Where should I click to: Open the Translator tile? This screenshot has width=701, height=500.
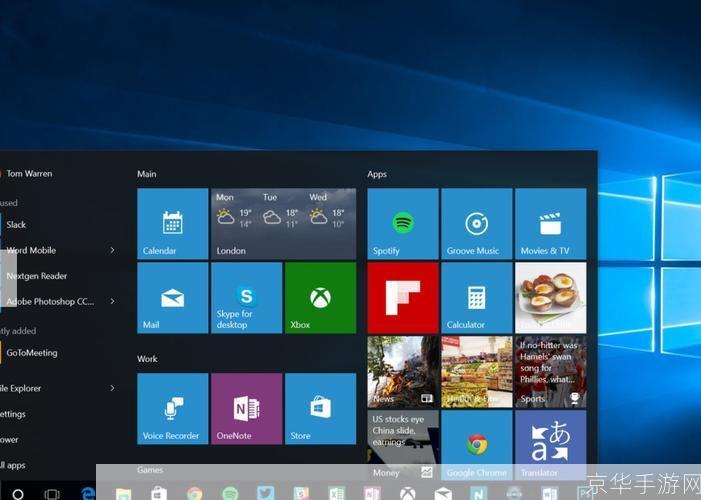551,445
